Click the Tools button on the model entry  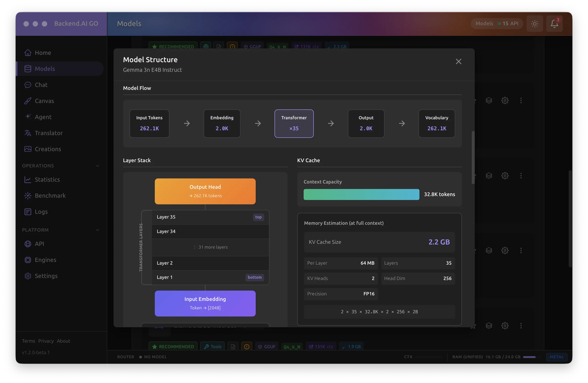(212, 347)
